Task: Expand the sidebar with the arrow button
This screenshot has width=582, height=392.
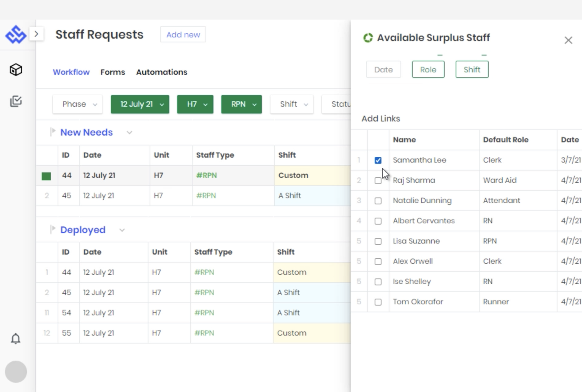Action: pos(36,34)
